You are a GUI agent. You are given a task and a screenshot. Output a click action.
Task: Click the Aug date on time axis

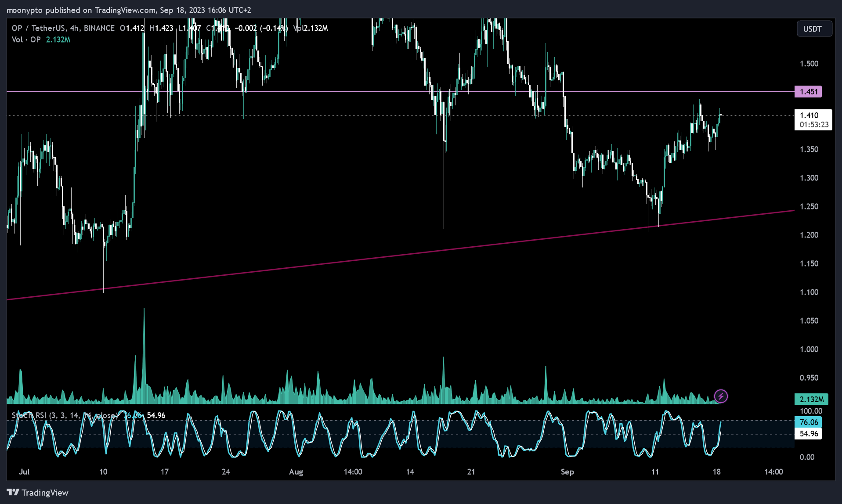[296, 472]
